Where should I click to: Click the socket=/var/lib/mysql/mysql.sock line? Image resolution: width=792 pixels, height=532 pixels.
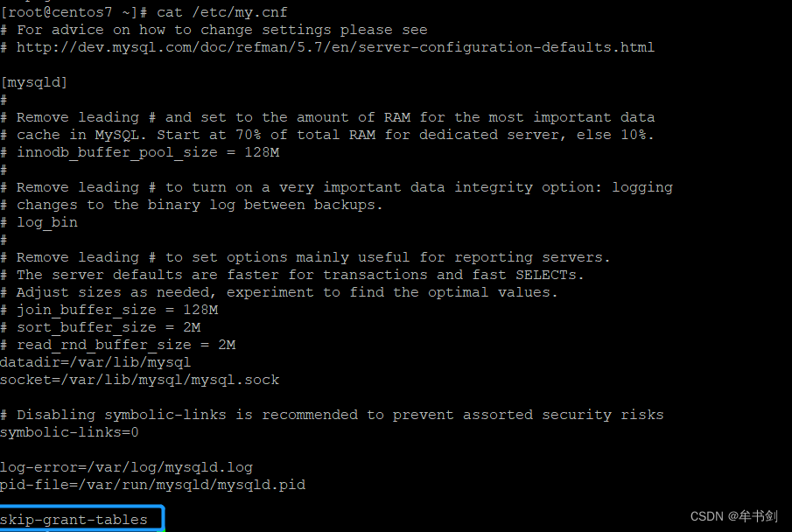click(x=139, y=380)
